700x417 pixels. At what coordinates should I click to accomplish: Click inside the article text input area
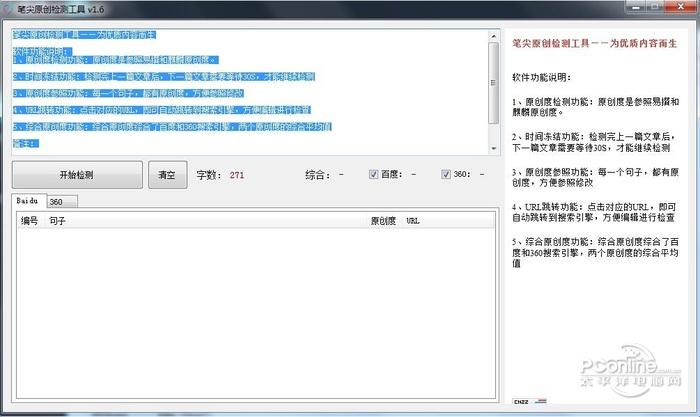tap(250, 92)
